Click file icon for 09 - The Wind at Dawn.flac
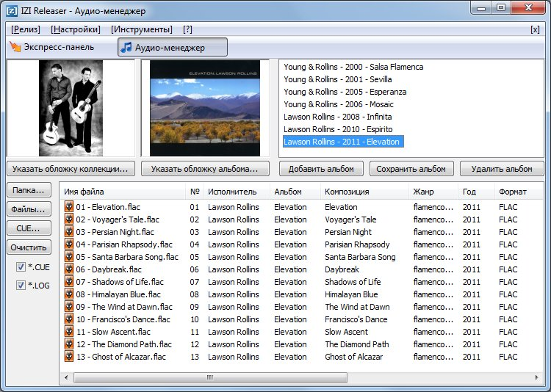551x392 pixels. [x=69, y=306]
